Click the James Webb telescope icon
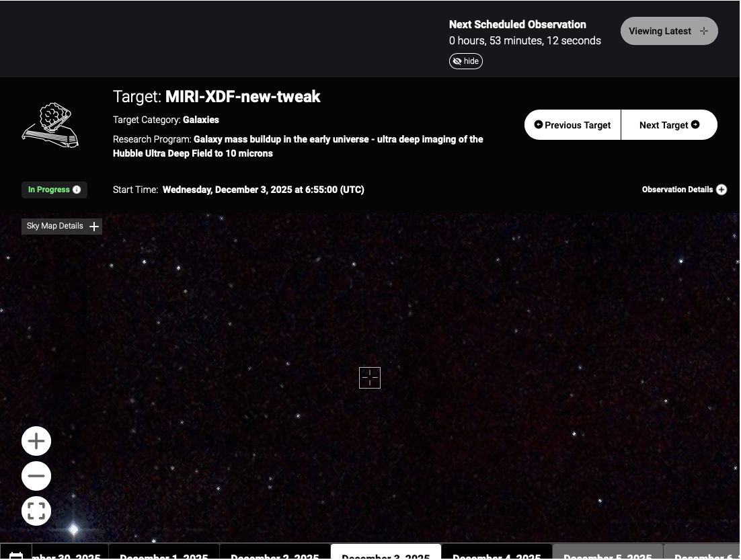 50,125
